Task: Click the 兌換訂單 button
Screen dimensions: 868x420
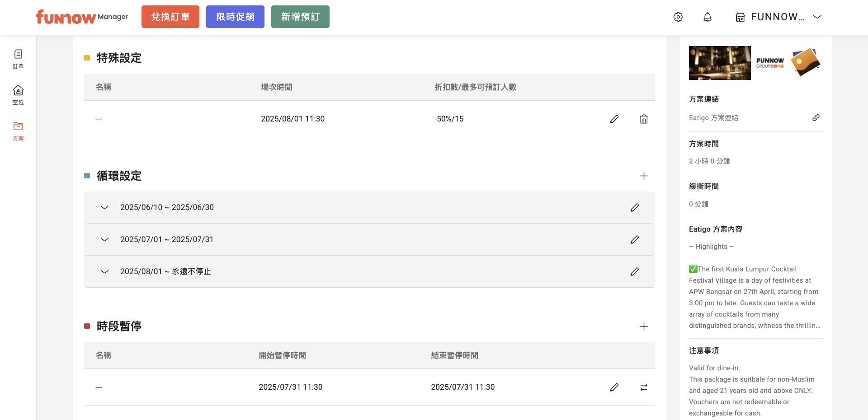Action: [170, 17]
